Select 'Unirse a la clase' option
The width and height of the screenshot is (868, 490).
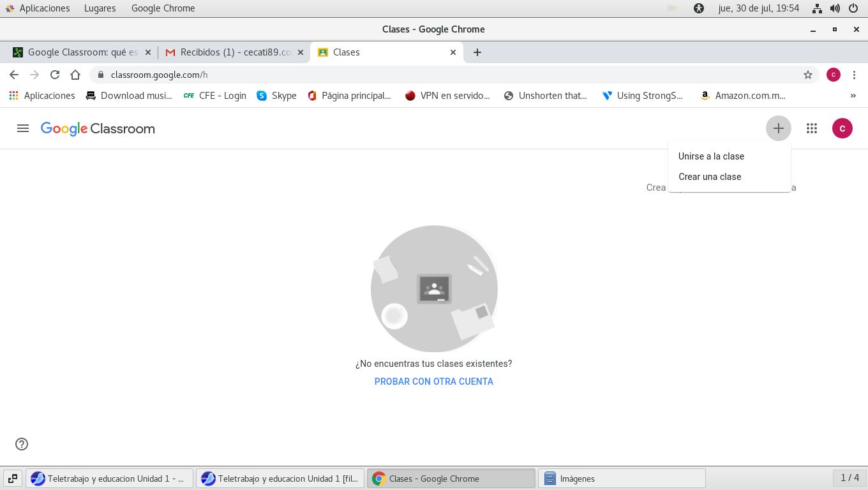pos(711,156)
